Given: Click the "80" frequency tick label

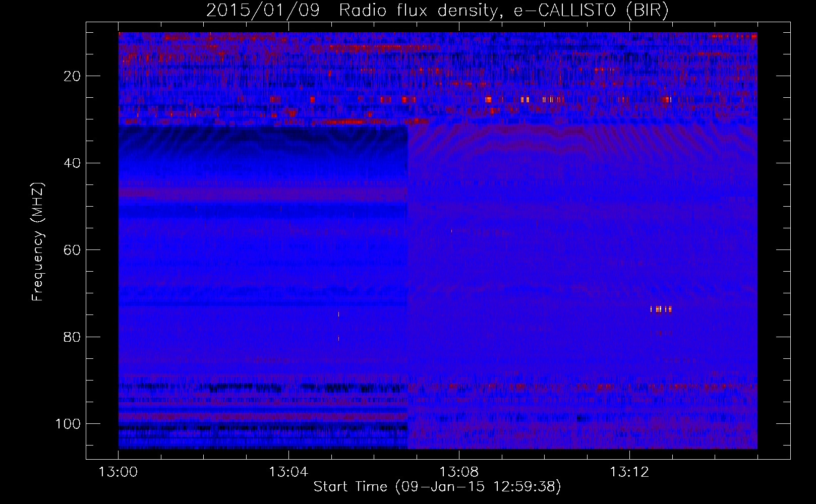Looking at the screenshot, I should click(x=73, y=337).
